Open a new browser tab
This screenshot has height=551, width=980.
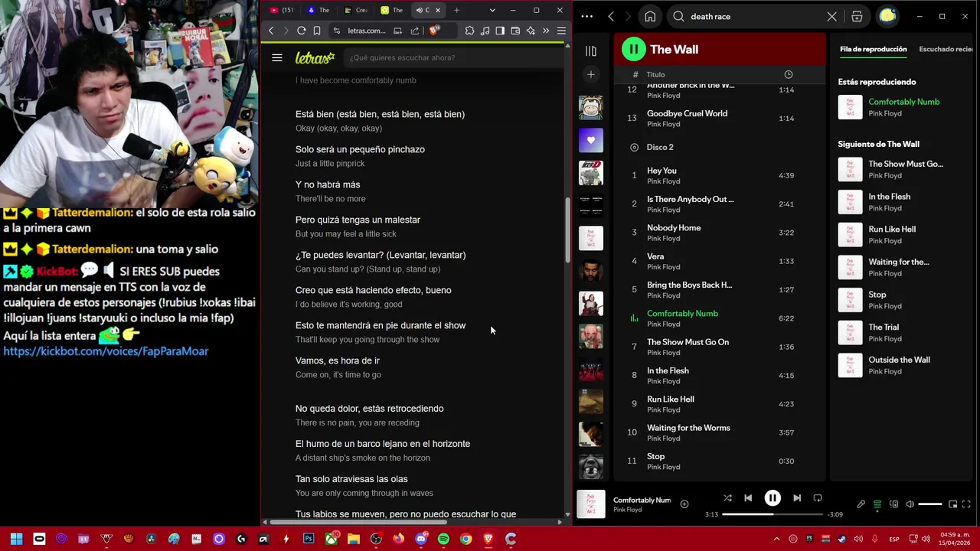[456, 10]
